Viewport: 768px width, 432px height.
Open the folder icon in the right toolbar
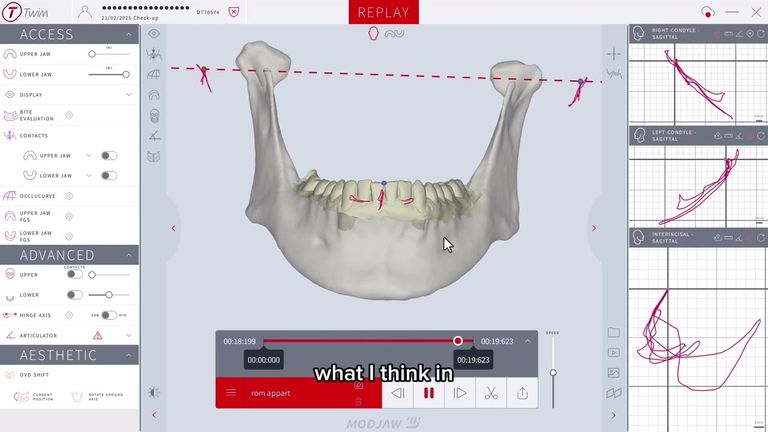(614, 332)
